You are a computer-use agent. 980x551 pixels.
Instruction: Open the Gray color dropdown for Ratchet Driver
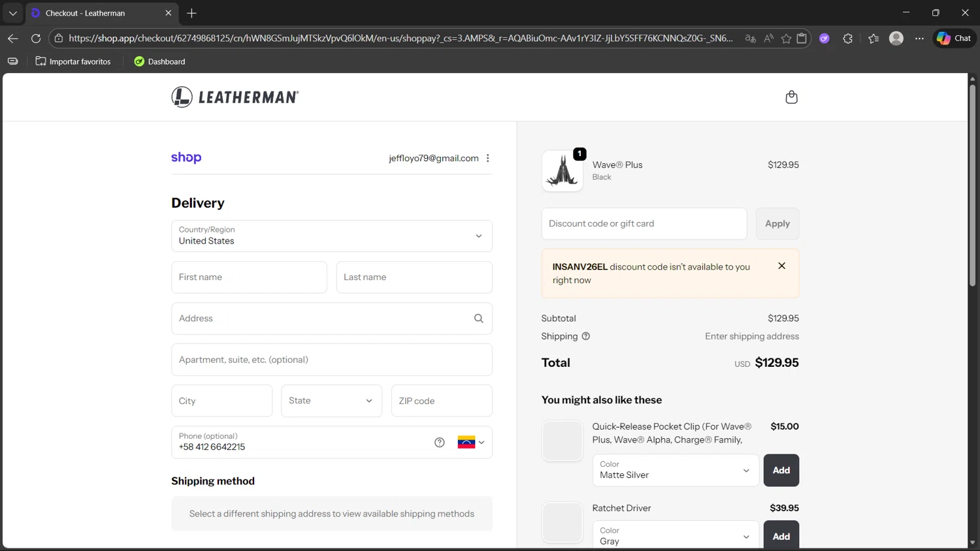click(676, 535)
